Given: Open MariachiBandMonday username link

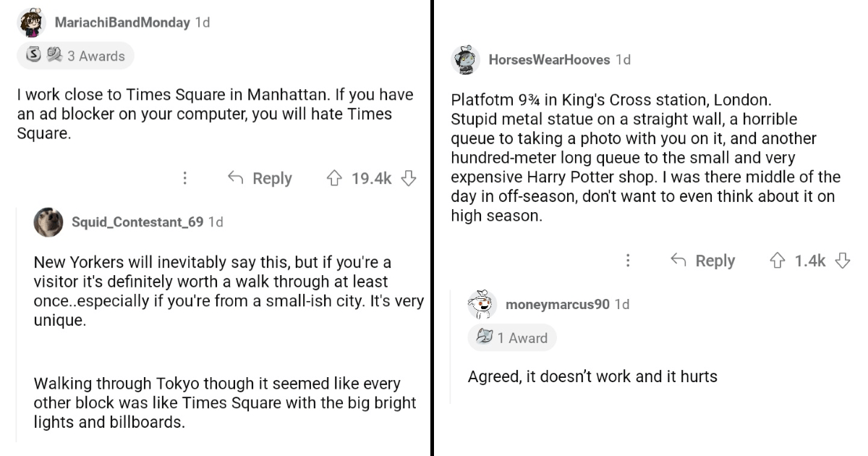Looking at the screenshot, I should coord(122,22).
